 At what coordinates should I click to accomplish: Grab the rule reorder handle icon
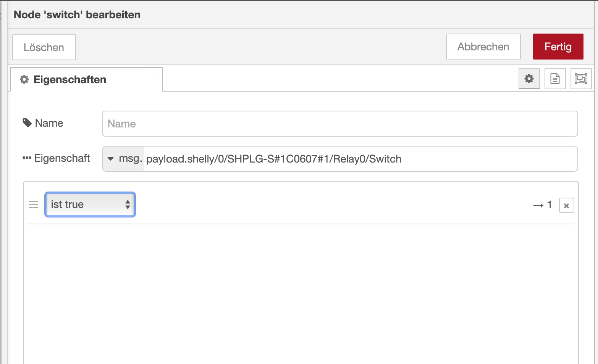34,205
